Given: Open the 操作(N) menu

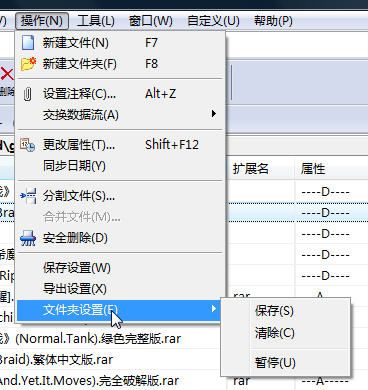Looking at the screenshot, I should click(x=42, y=21).
